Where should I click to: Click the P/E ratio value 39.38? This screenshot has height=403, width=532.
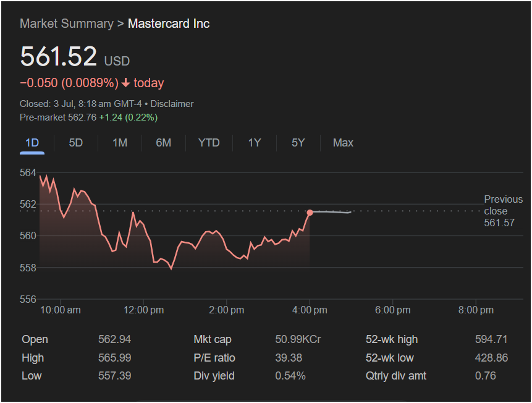click(289, 357)
